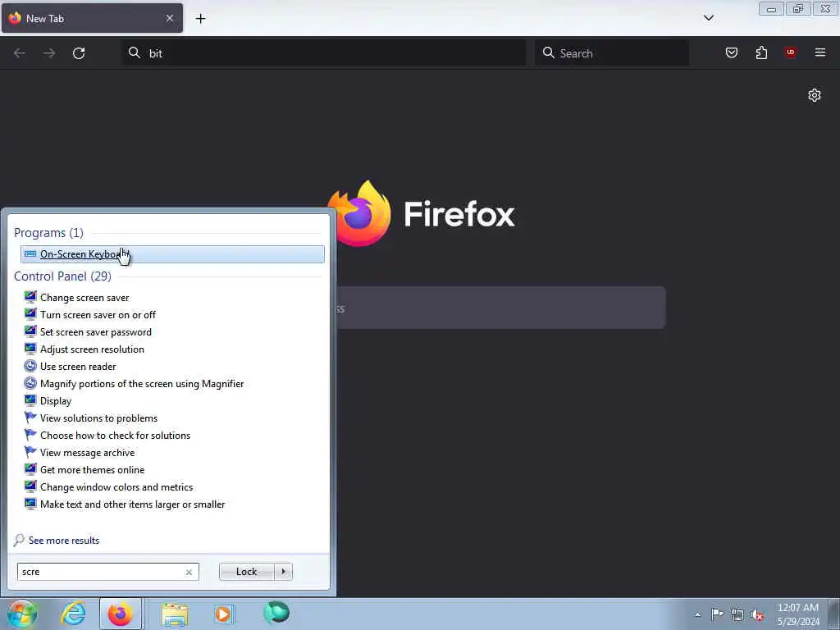Open the green round app on taskbar

pos(276,613)
